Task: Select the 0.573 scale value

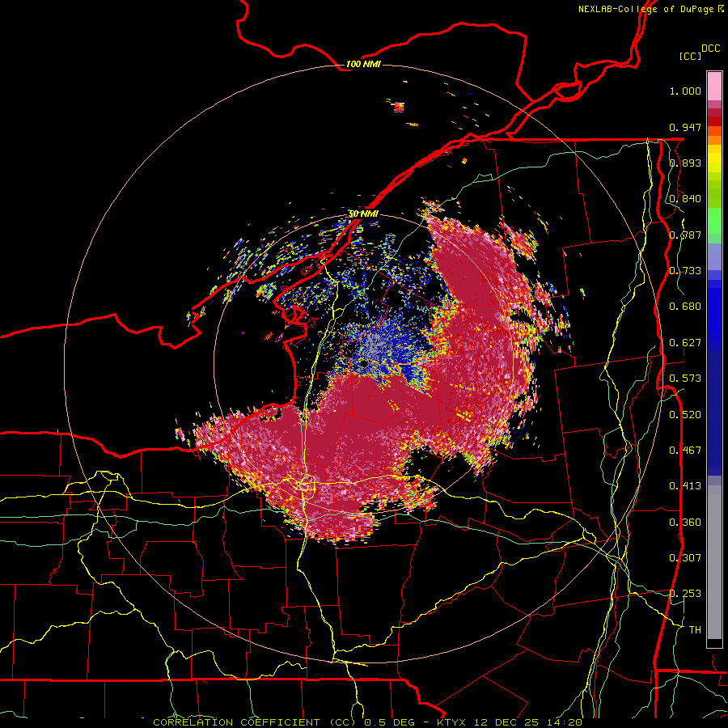Action: click(685, 379)
